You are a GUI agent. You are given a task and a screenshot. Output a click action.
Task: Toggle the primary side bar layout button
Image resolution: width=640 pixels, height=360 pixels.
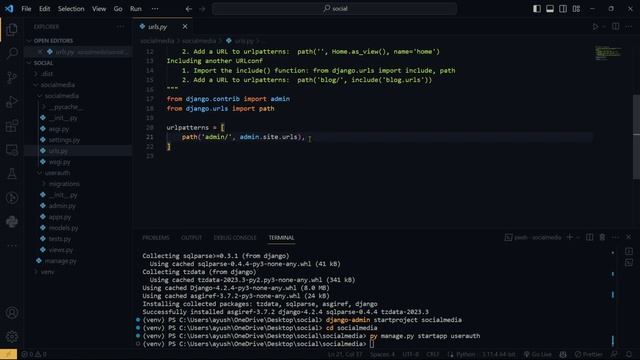537,9
